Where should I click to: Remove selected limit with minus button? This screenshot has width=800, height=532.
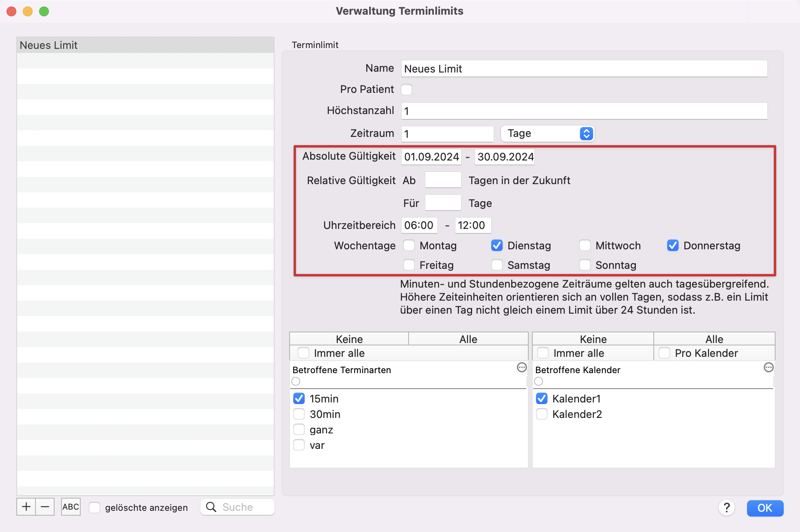pyautogui.click(x=45, y=507)
